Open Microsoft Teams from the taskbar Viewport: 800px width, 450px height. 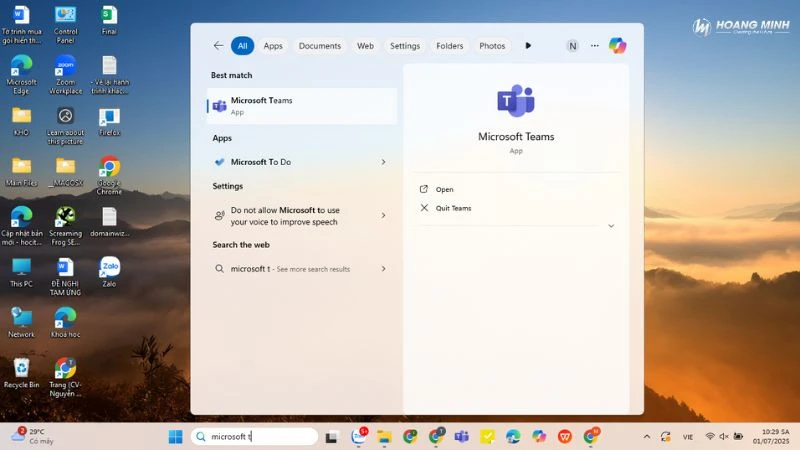pyautogui.click(x=462, y=437)
